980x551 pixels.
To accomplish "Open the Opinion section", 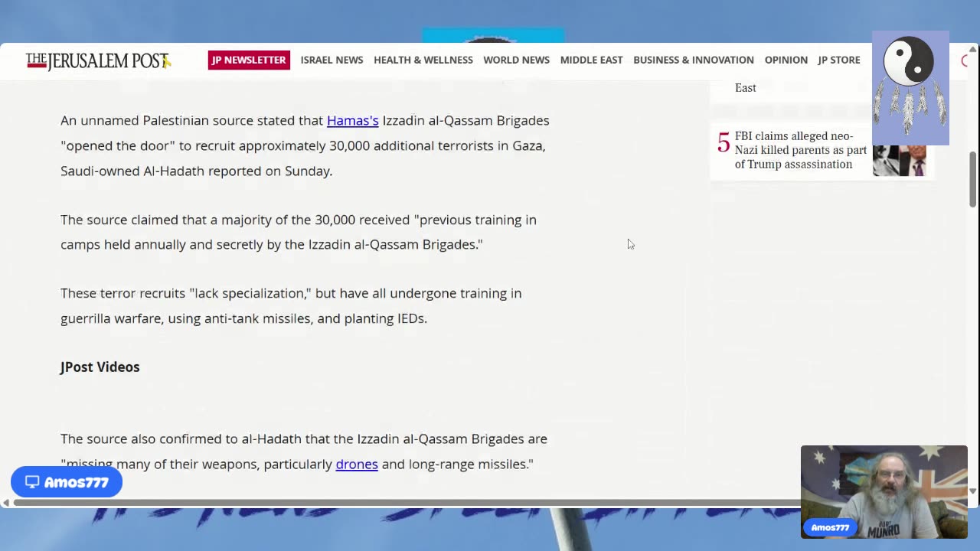I will click(786, 60).
